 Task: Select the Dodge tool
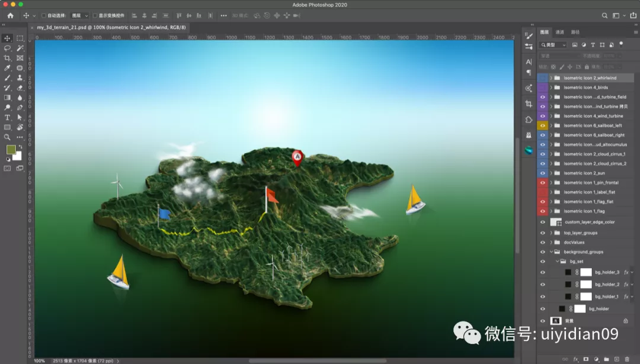click(x=7, y=107)
